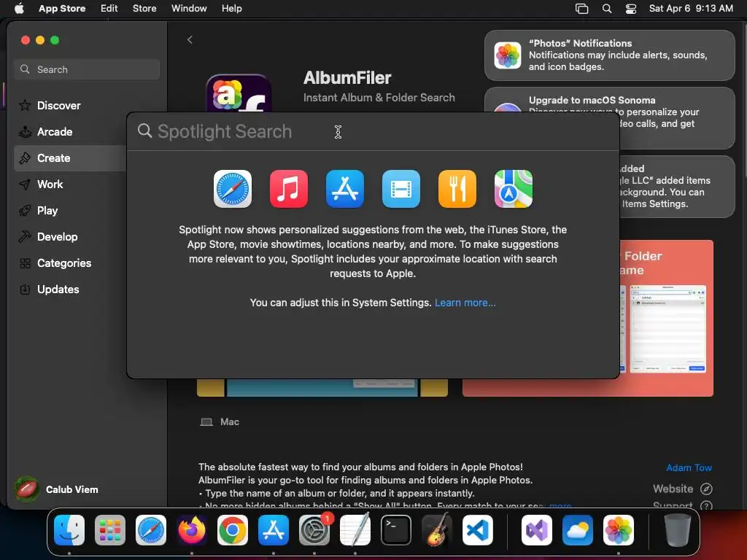The height and width of the screenshot is (560, 747).
Task: Open App Store suggestion in Spotlight panel
Action: click(x=345, y=189)
